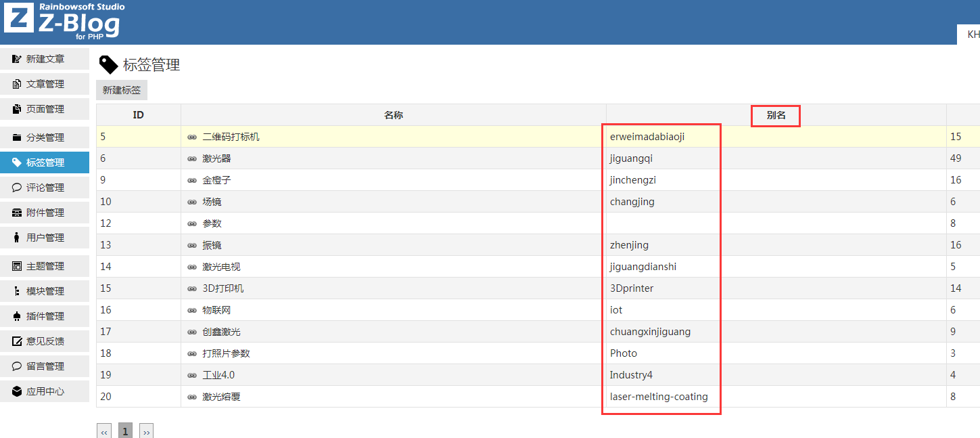Open 文章管理 from the sidebar

(45, 84)
